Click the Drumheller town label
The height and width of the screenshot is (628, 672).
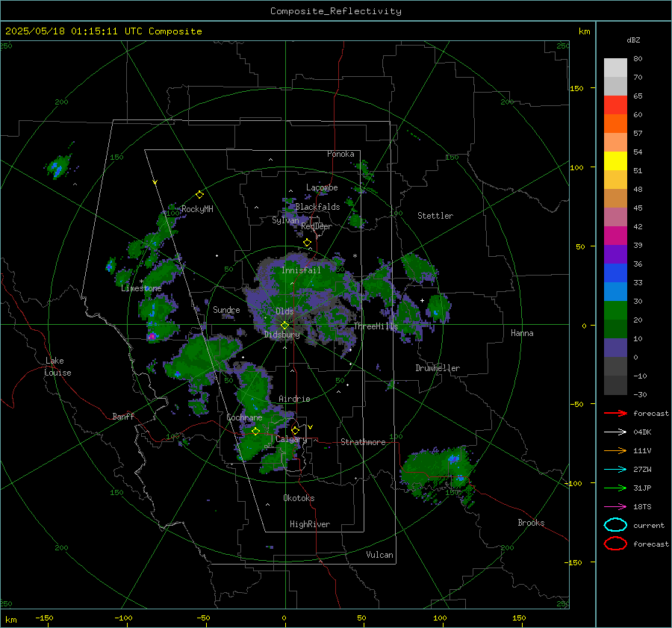click(x=438, y=368)
